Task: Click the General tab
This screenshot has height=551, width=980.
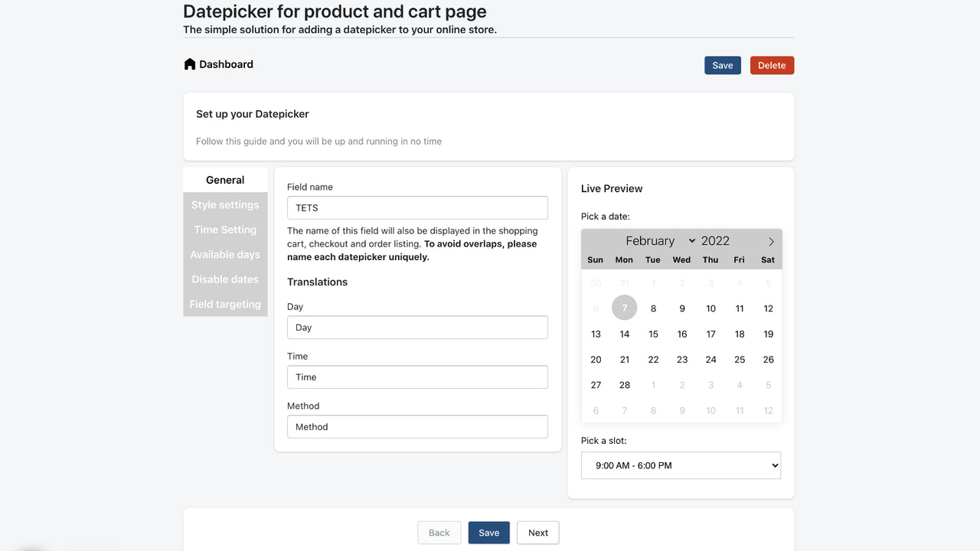Action: point(224,179)
